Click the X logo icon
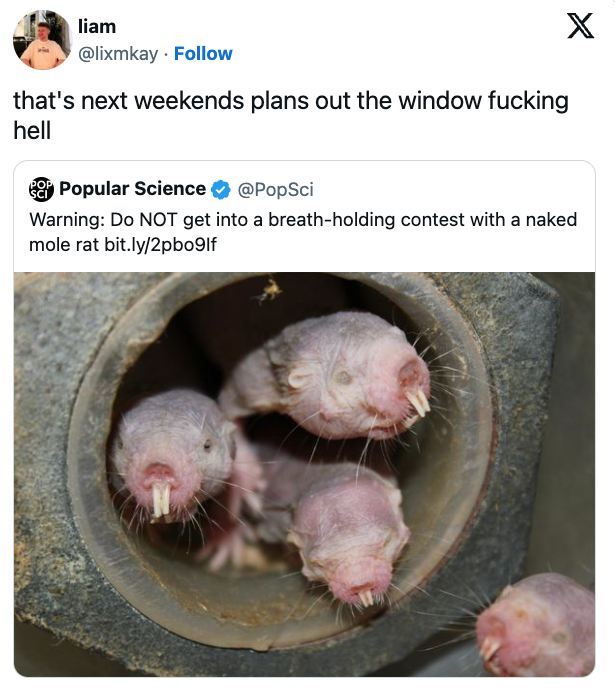 point(580,27)
